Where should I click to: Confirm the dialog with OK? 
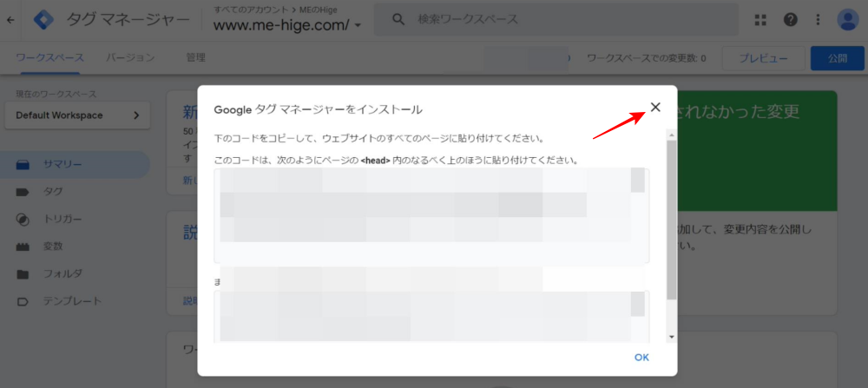[641, 358]
